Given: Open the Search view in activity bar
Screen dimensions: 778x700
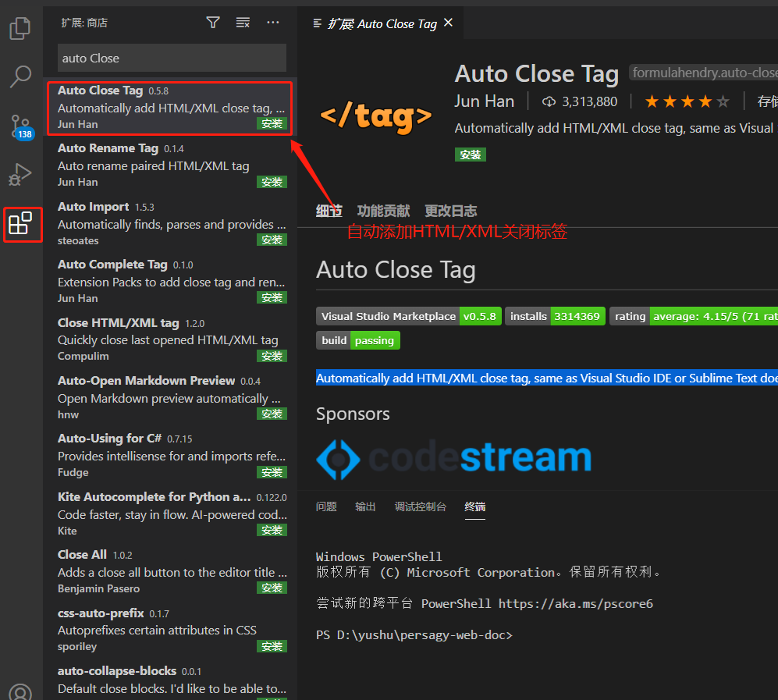Looking at the screenshot, I should coord(20,76).
